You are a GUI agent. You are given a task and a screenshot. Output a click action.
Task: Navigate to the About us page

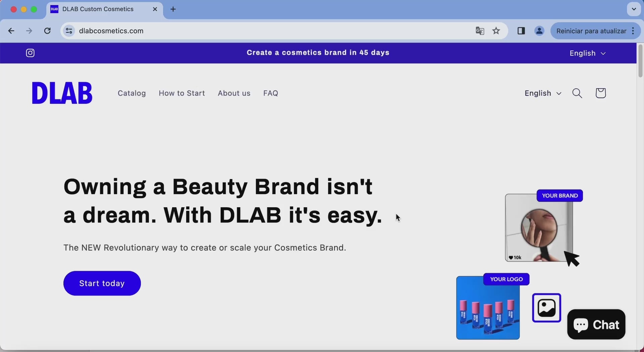tap(234, 93)
